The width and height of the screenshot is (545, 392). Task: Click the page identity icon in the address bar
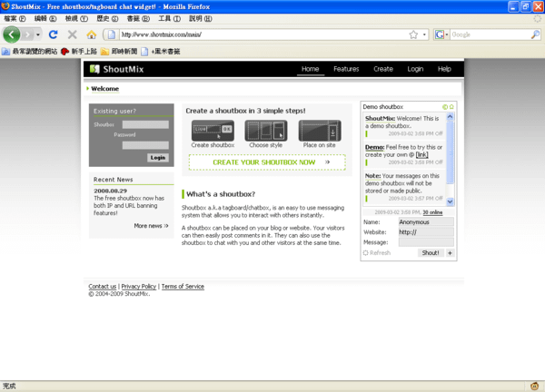[112, 34]
